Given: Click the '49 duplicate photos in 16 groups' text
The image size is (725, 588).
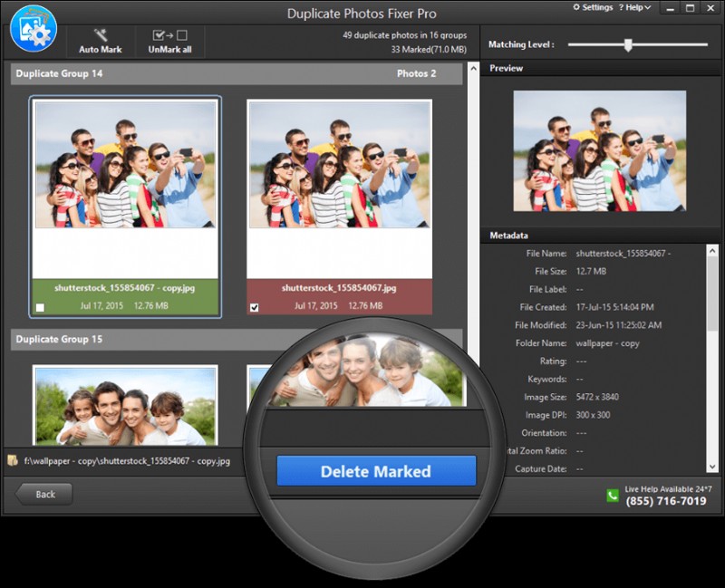Looking at the screenshot, I should [404, 35].
